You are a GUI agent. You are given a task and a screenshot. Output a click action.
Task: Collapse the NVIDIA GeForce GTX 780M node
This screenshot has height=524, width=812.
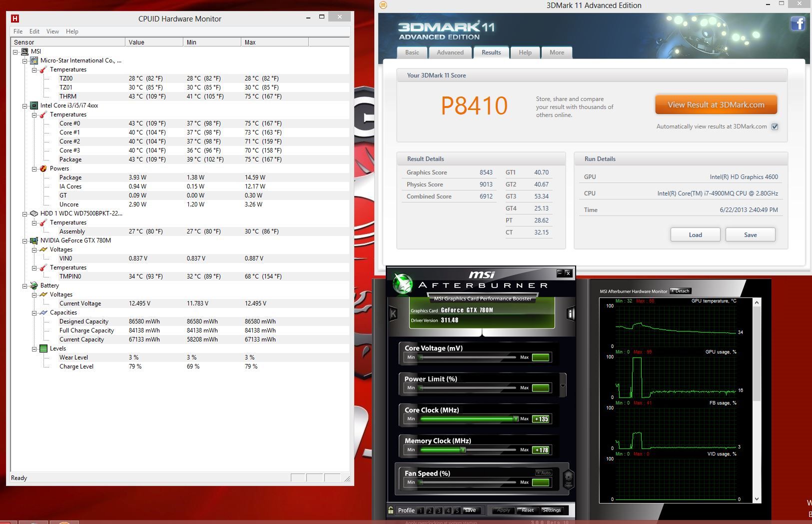click(25, 240)
